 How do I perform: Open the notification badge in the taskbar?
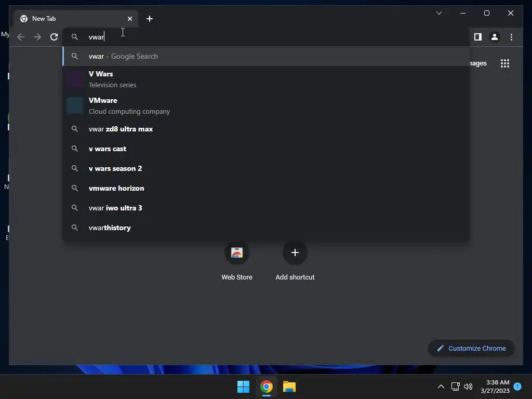517,387
